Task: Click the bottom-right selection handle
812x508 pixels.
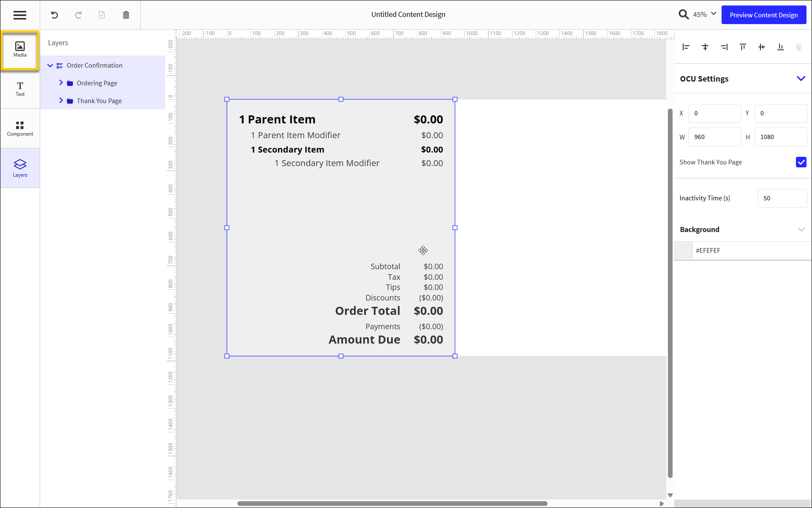Action: coord(455,356)
